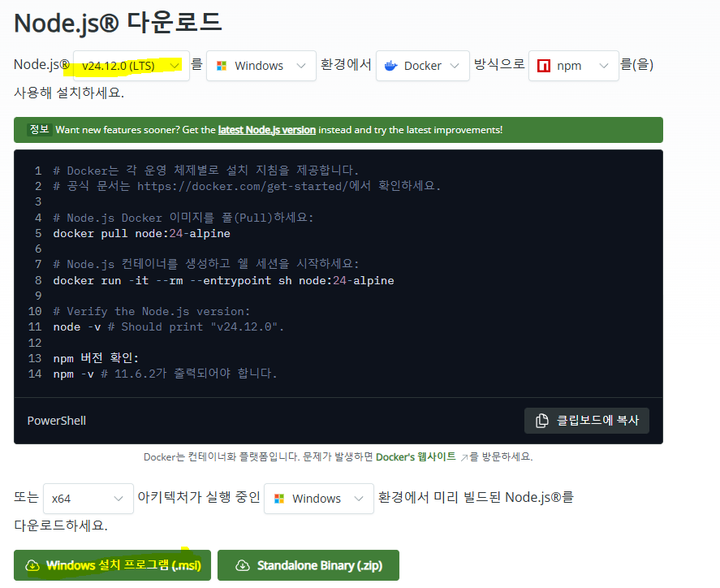This screenshot has width=720, height=588.
Task: Open the x64 architecture dropdown
Action: 88,499
